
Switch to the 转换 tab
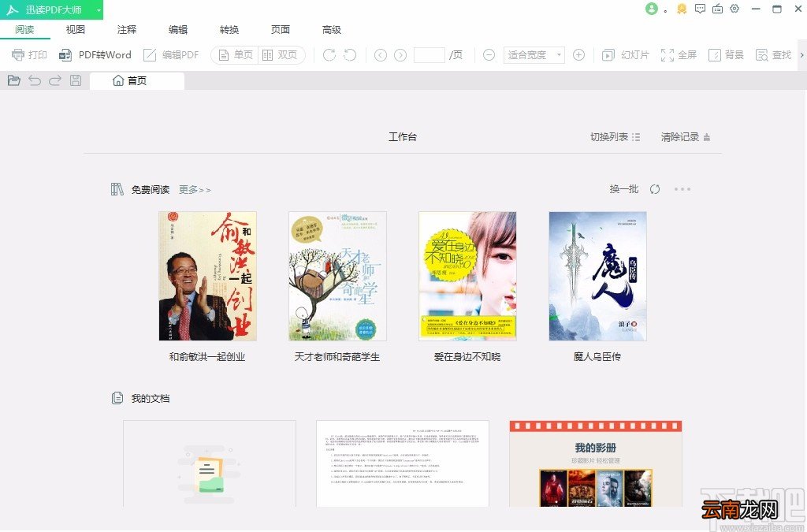pyautogui.click(x=229, y=30)
